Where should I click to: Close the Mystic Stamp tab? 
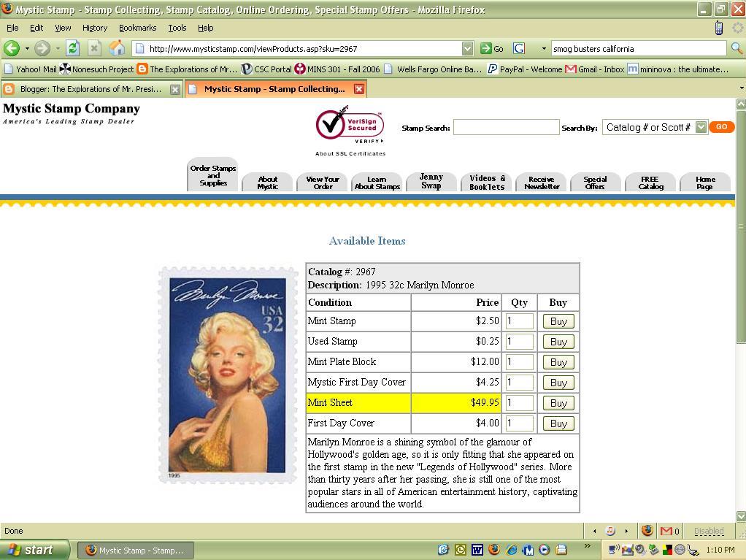pos(359,89)
